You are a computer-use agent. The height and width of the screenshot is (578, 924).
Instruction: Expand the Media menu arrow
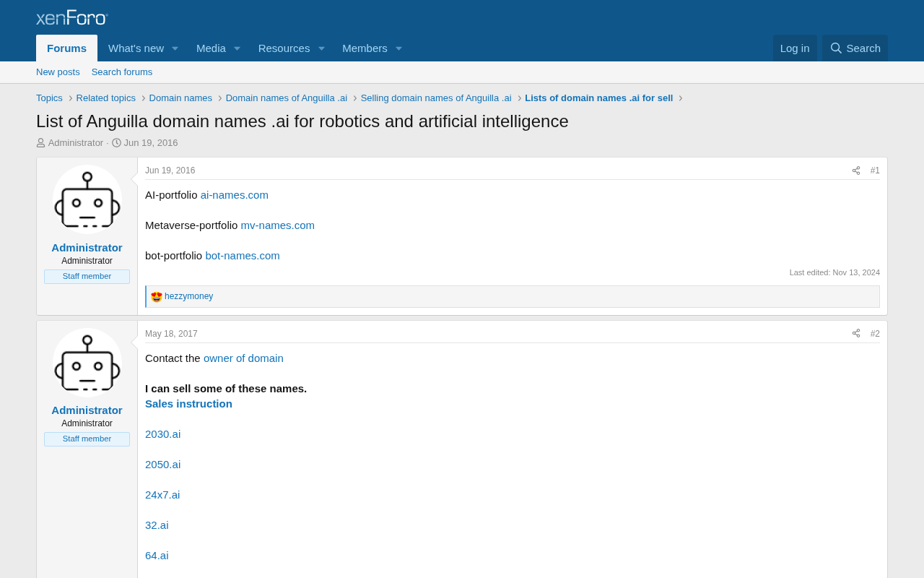pyautogui.click(x=237, y=48)
